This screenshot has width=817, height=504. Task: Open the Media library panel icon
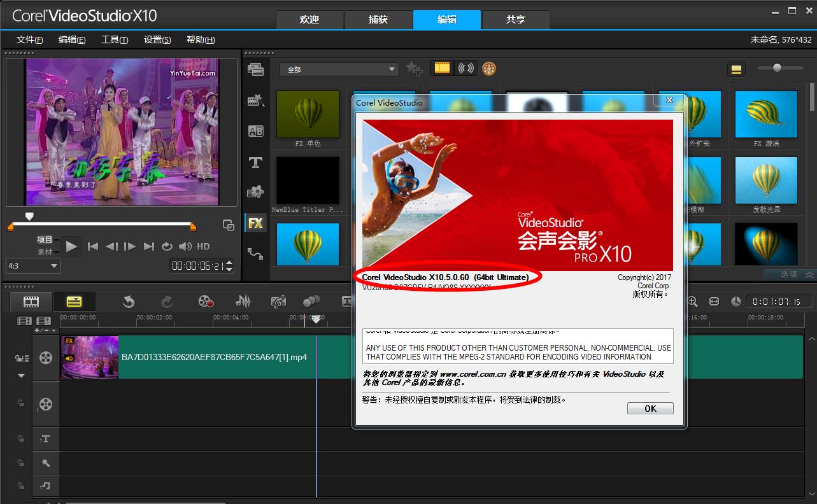[x=255, y=69]
